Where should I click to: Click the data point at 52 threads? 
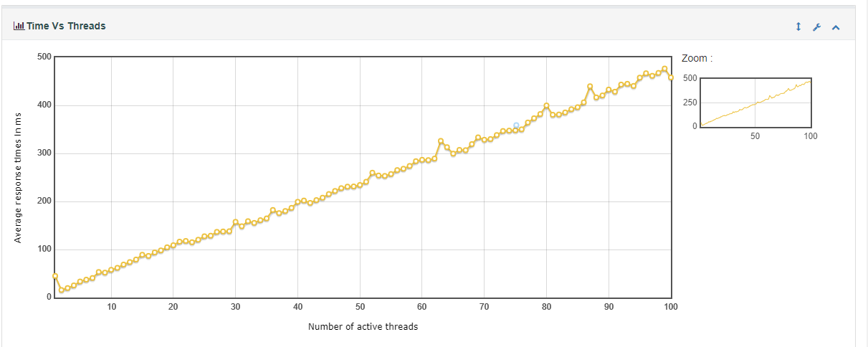pyautogui.click(x=372, y=173)
